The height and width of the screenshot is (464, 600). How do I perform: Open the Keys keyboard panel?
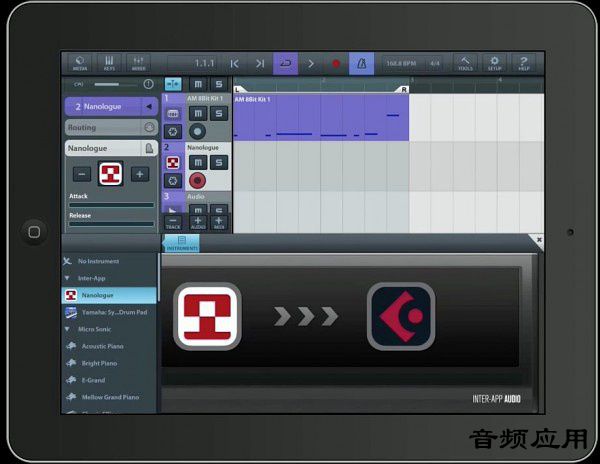coord(109,63)
